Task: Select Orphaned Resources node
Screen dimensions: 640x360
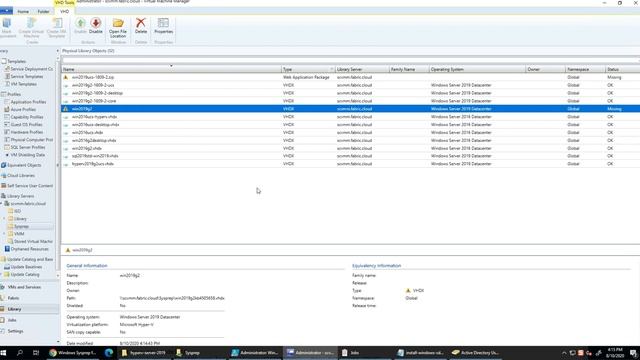Action: click(x=27, y=249)
